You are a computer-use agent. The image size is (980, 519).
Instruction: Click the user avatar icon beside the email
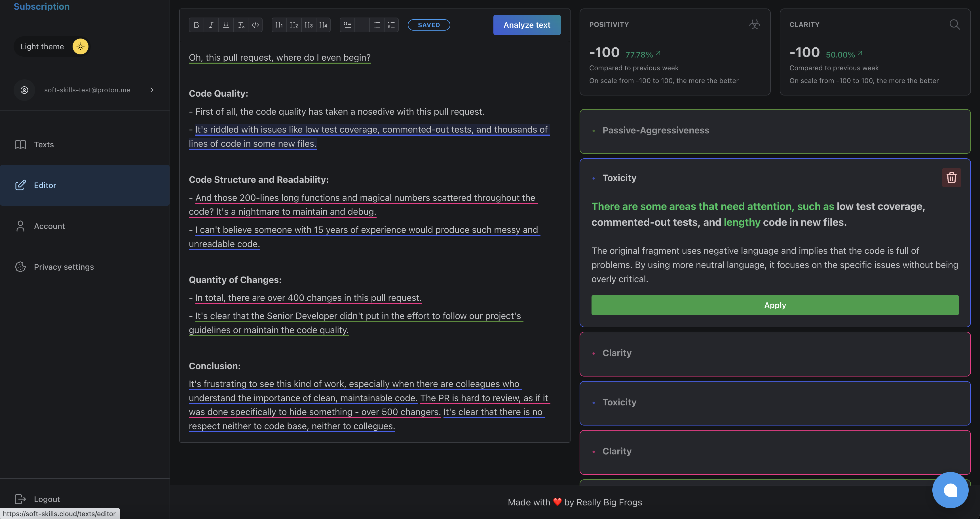click(x=24, y=90)
